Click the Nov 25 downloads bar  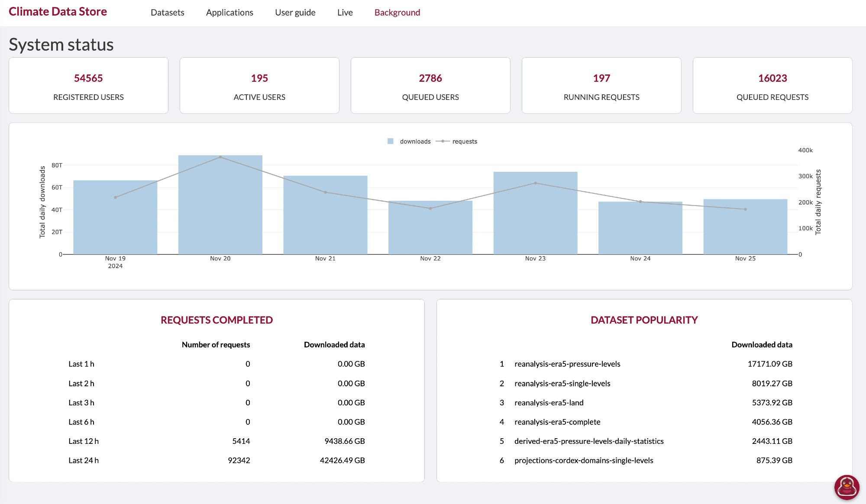click(x=745, y=227)
